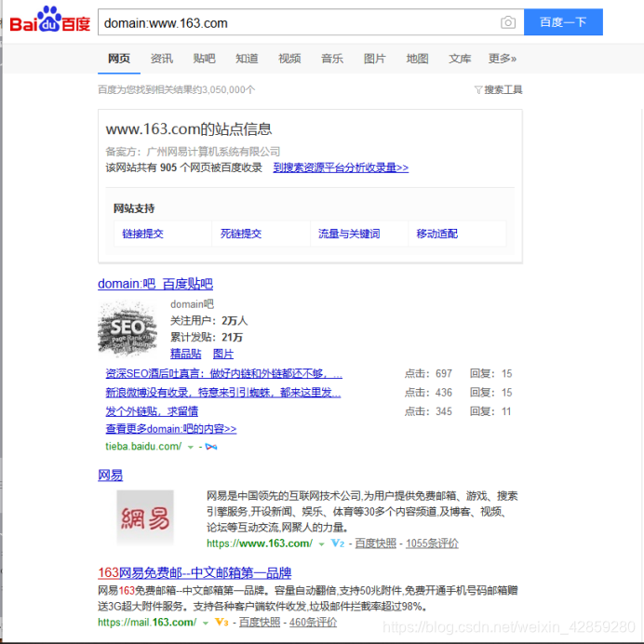Viewport: 644px width, 644px height.
Task: Switch to the 音乐 tab
Action: 332,59
